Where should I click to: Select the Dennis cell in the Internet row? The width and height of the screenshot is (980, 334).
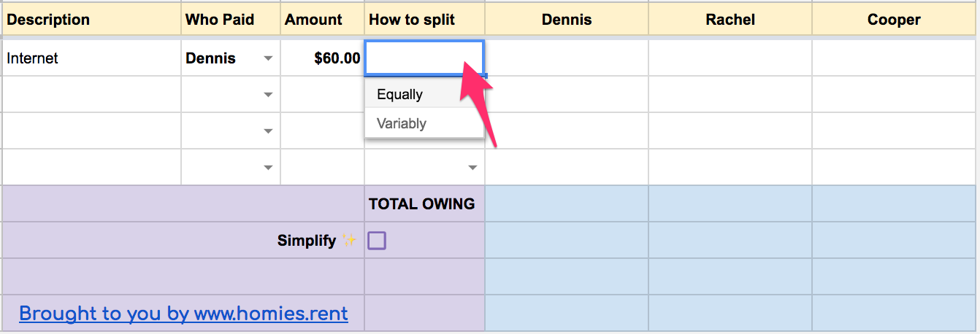567,58
